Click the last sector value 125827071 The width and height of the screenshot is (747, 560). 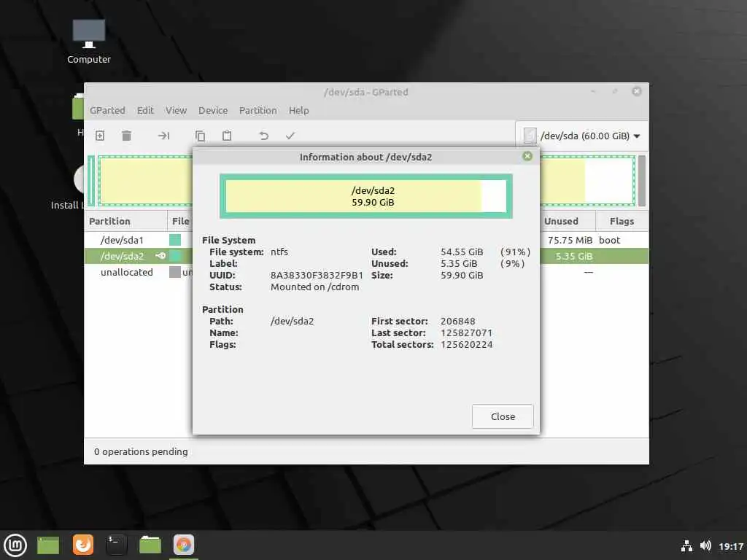coord(466,332)
